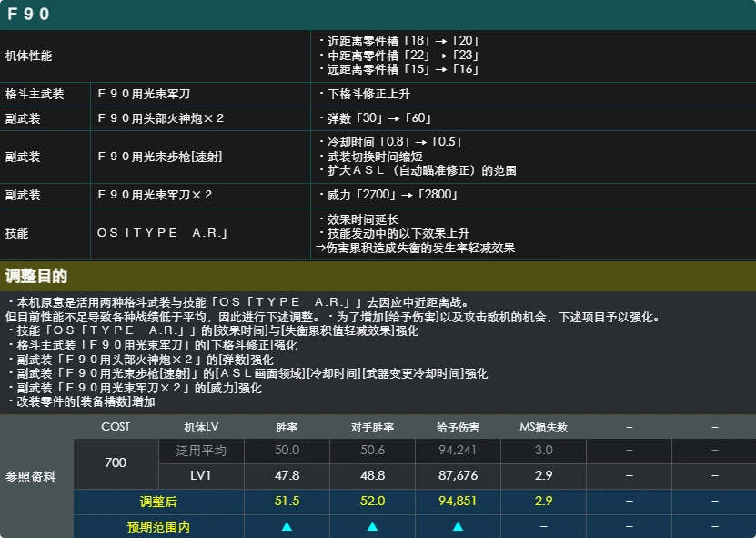Click the F90 title header
The height and width of the screenshot is (538, 756).
tap(28, 14)
